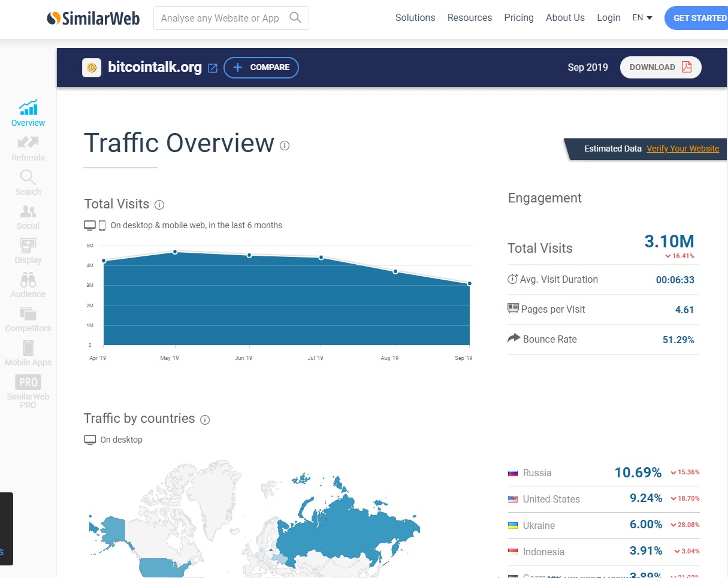Viewport: 728px width, 578px height.
Task: Select the Sep '19 data point on chart
Action: (469, 283)
